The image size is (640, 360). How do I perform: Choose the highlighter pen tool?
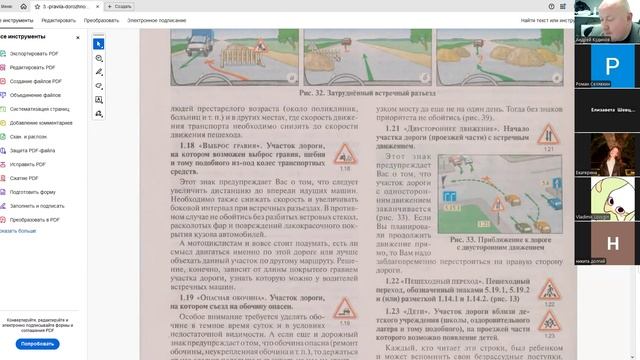[99, 72]
